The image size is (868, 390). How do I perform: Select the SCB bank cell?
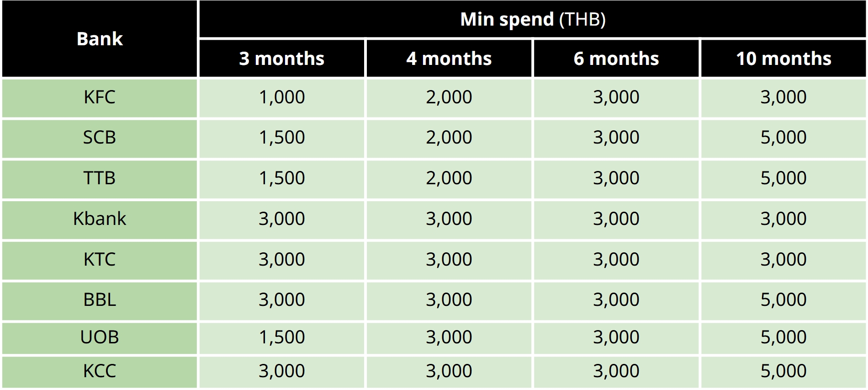100,137
